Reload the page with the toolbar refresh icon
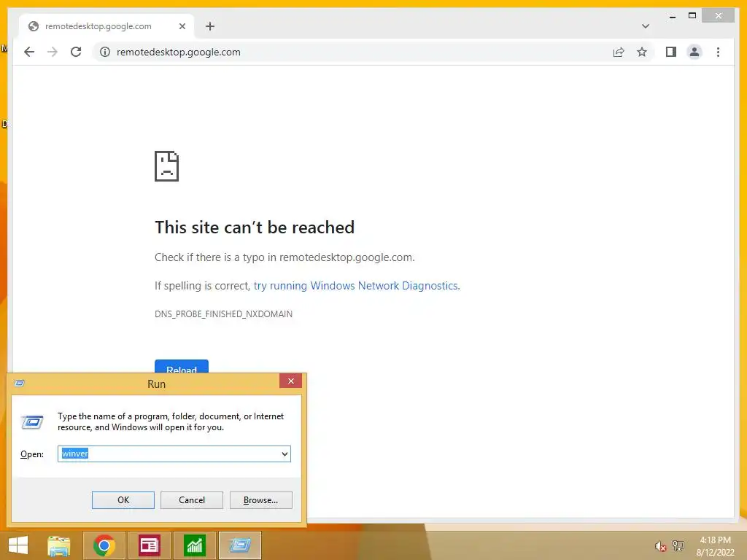The image size is (747, 560). 76,52
